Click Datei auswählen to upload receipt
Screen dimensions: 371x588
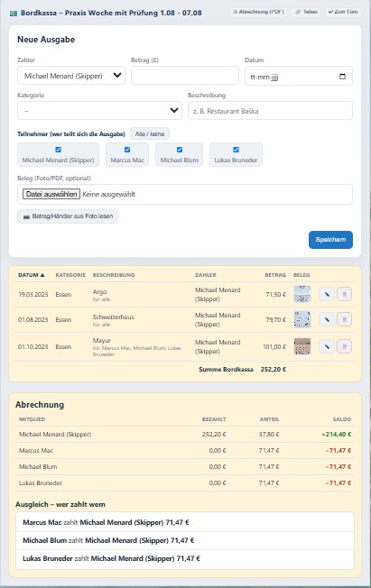(51, 194)
